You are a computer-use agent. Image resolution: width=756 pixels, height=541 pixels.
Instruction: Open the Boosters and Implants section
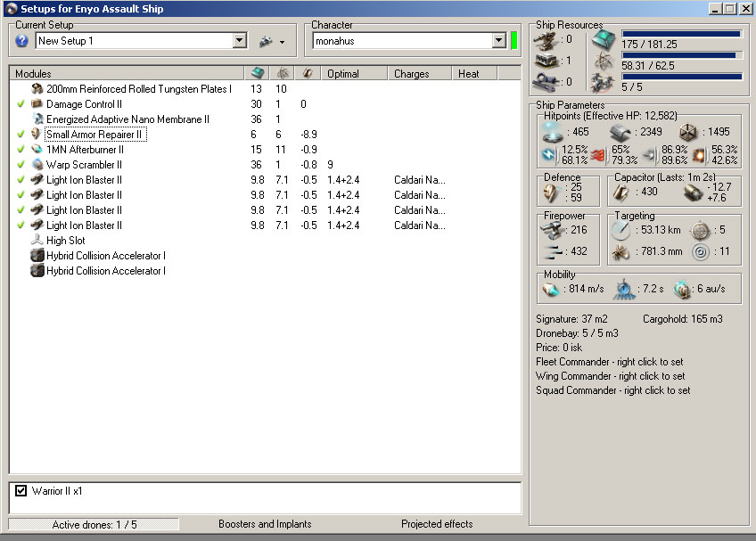tap(265, 524)
